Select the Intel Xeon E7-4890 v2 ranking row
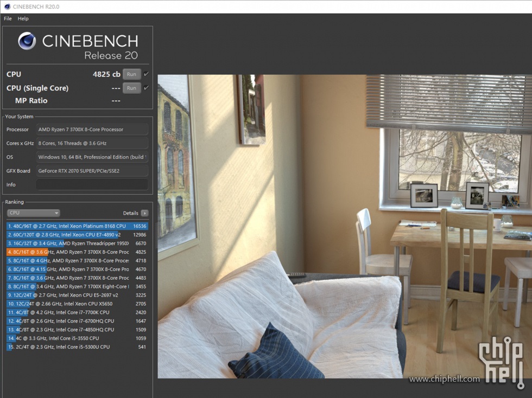The image size is (532, 398). [x=77, y=235]
